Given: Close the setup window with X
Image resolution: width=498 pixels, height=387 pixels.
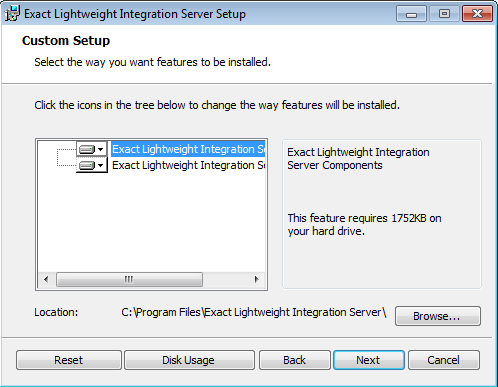Looking at the screenshot, I should pos(477,14).
